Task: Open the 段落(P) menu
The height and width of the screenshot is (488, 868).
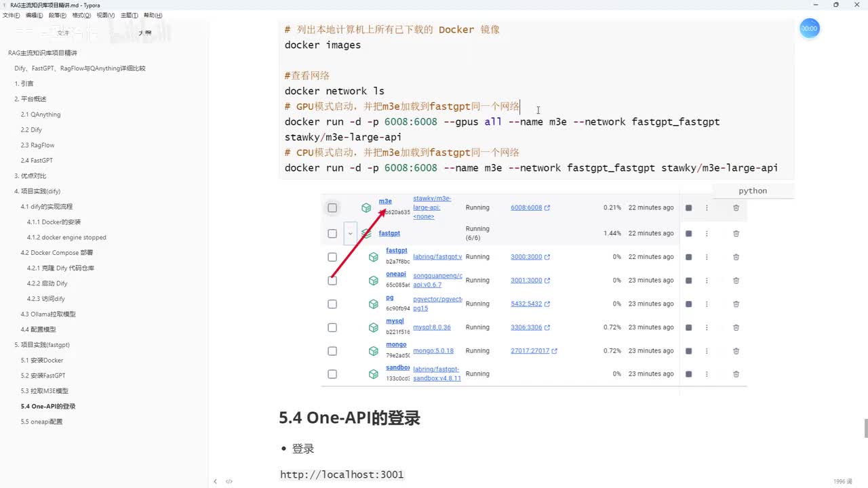Action: [58, 15]
